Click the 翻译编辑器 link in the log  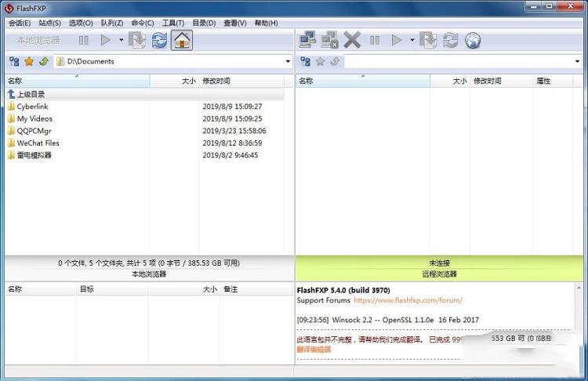point(314,350)
